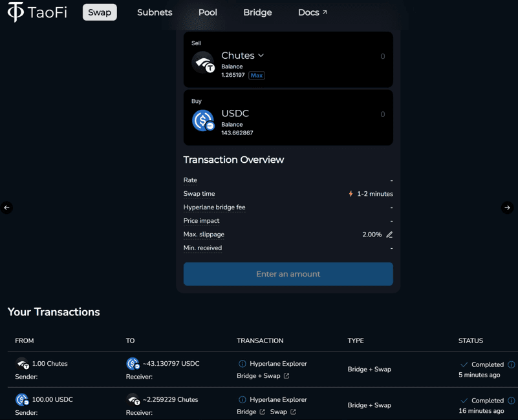Image resolution: width=518 pixels, height=420 pixels.
Task: Switch to the Subnets tab
Action: 155,12
